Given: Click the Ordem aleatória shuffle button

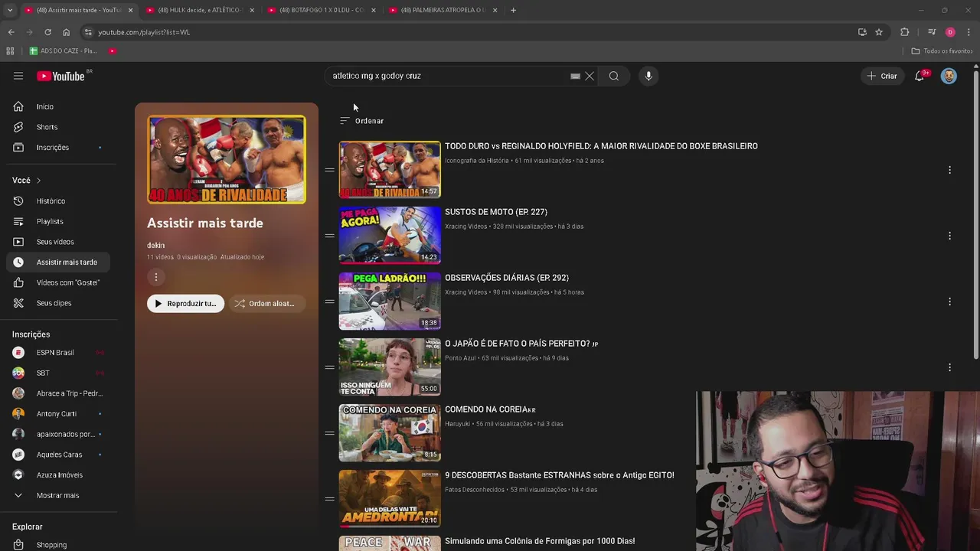Looking at the screenshot, I should [267, 304].
